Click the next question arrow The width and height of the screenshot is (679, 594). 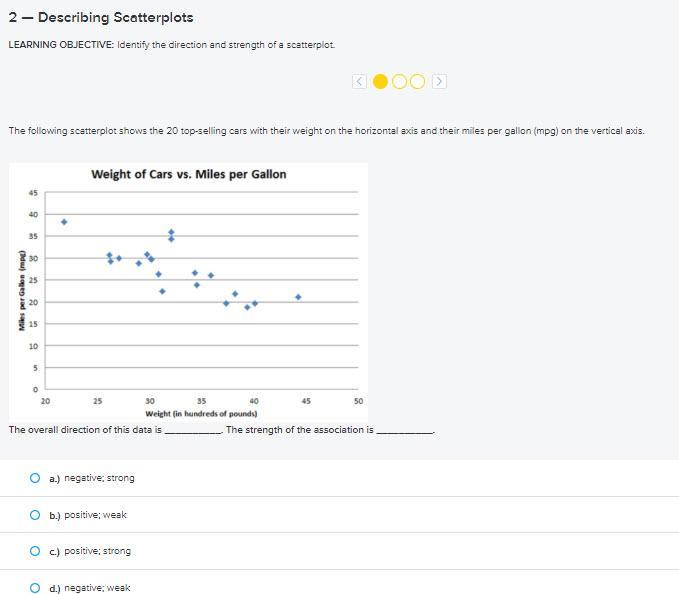pos(439,82)
